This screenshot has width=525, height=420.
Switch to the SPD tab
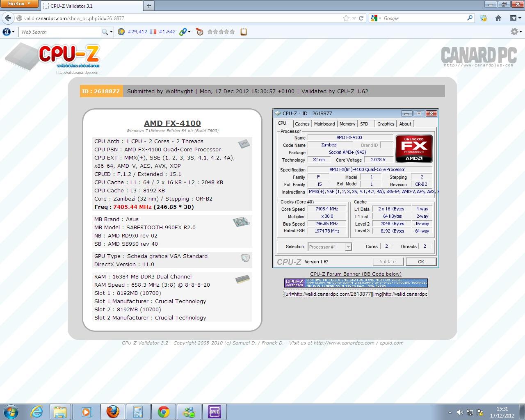tap(364, 124)
